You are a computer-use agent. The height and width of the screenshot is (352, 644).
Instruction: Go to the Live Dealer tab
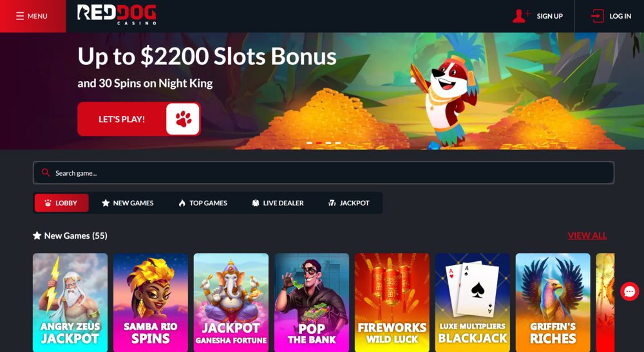pos(278,203)
